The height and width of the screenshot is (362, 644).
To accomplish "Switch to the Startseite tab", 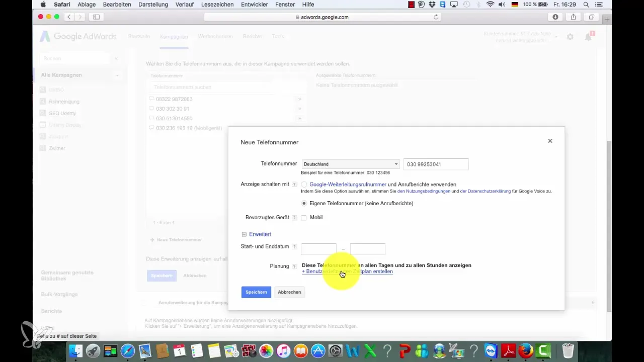I will [139, 37].
